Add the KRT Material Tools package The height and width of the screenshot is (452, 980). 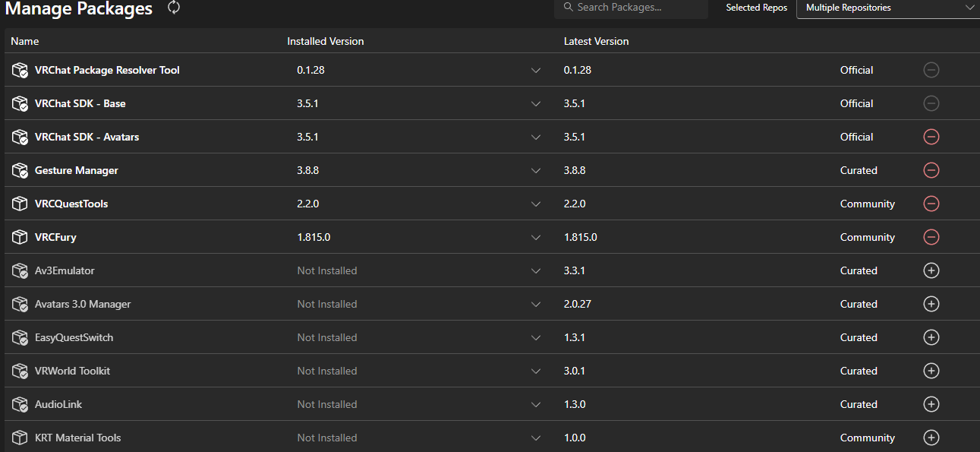point(931,438)
